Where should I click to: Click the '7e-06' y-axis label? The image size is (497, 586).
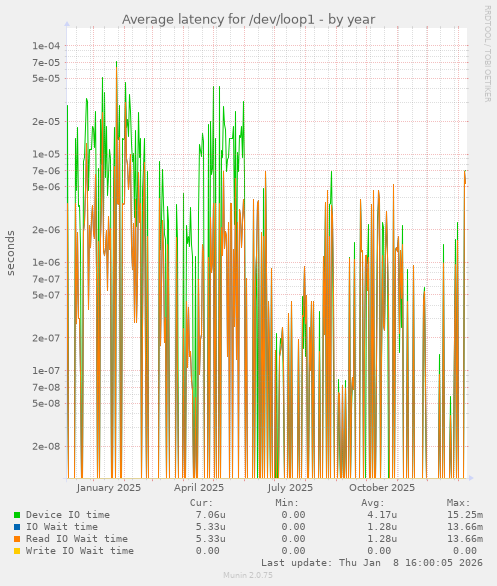tap(46, 171)
